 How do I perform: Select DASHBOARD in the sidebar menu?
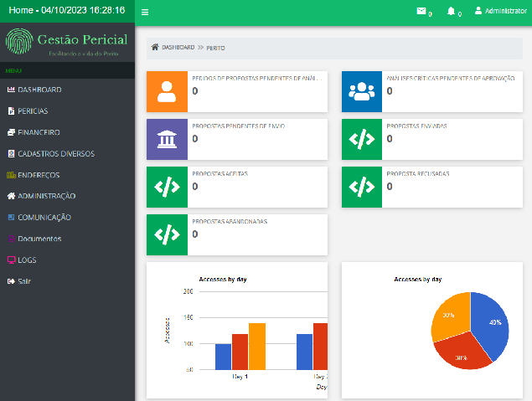point(39,90)
